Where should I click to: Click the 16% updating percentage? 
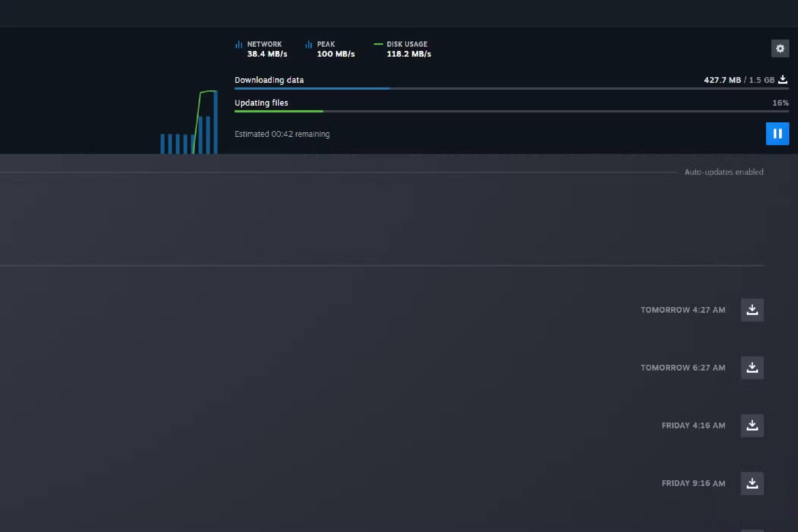780,103
